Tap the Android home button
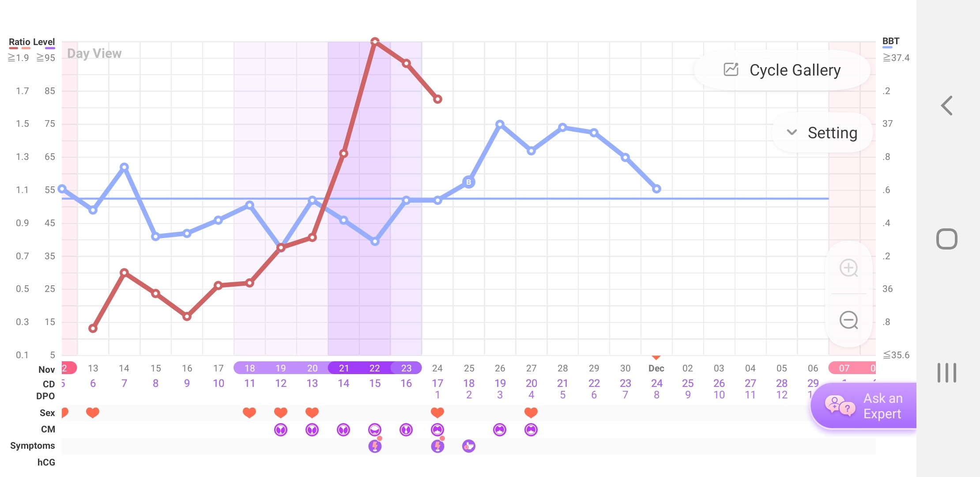980x477 pixels. tap(946, 239)
